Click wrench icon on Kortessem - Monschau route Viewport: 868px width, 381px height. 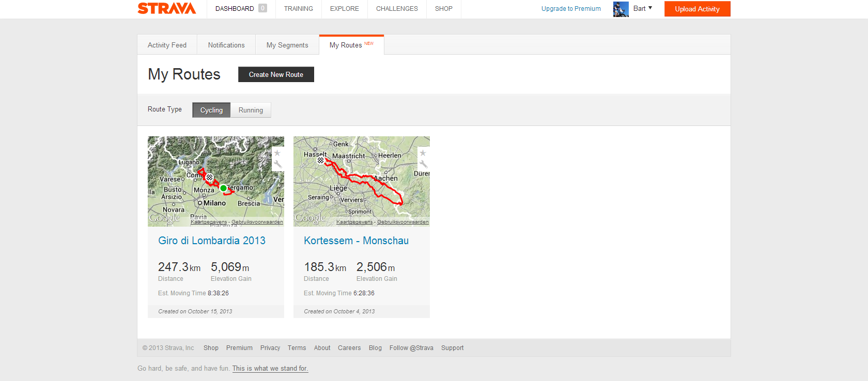pyautogui.click(x=423, y=165)
